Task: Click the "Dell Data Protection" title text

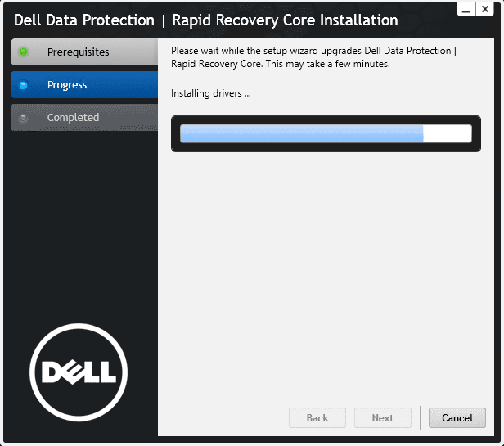Action: (84, 20)
